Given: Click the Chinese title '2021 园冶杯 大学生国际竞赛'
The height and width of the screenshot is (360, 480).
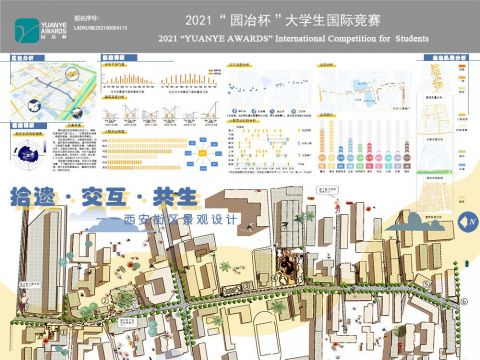Looking at the screenshot, I should (283, 20).
